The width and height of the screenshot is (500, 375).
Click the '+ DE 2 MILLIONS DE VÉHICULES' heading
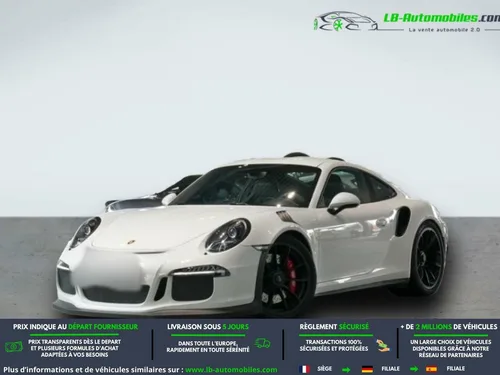click(x=449, y=327)
